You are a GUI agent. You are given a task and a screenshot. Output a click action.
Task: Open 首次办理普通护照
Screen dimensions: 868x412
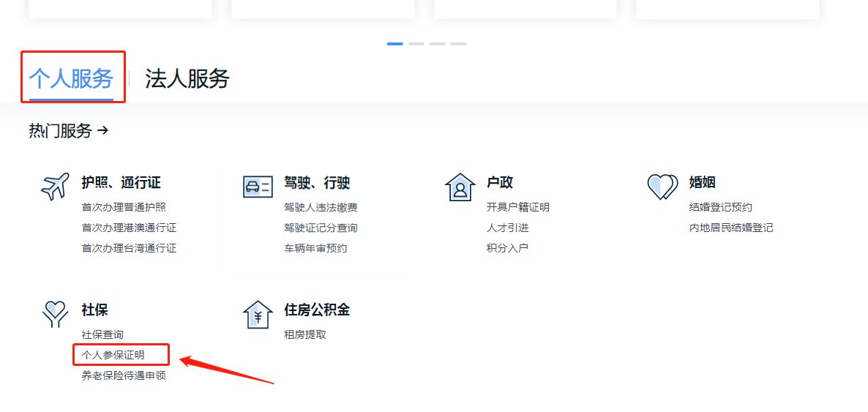click(124, 208)
